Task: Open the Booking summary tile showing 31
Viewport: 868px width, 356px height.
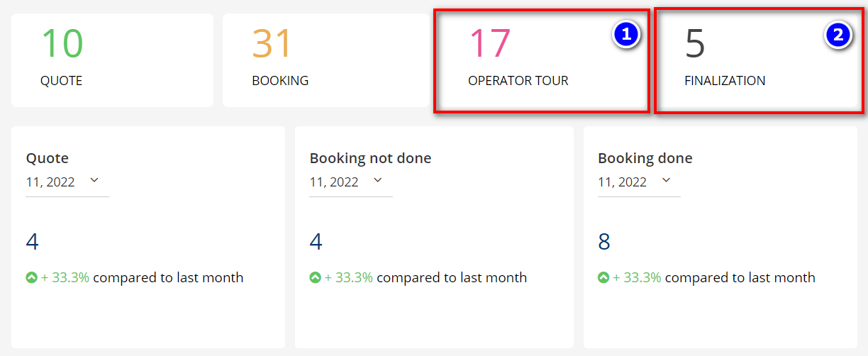Action: [x=323, y=60]
